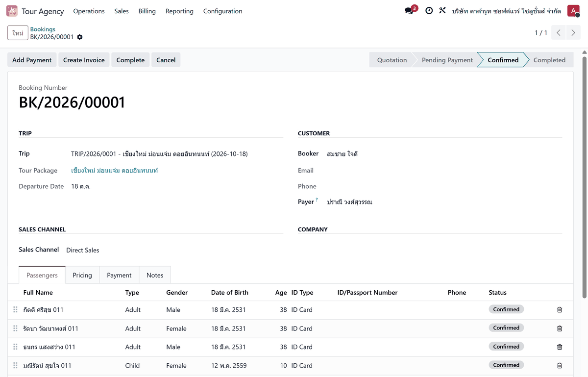Open the Tour Agency app icon

(x=12, y=11)
